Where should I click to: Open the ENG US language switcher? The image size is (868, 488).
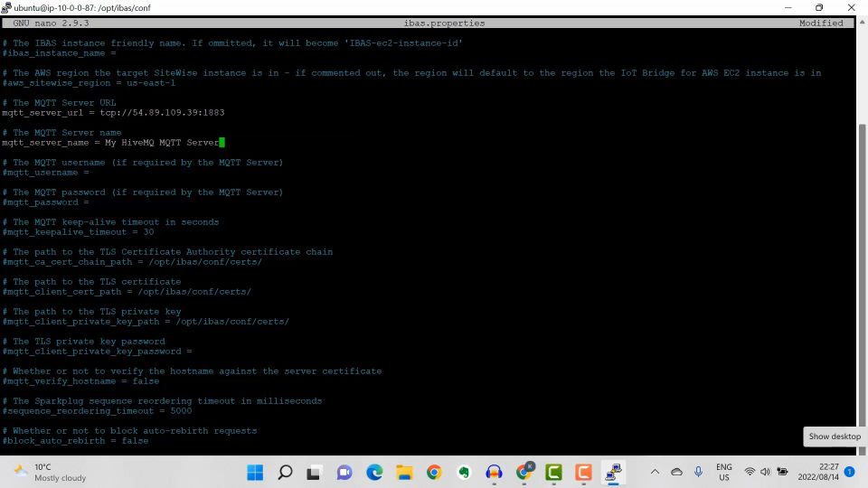click(724, 472)
